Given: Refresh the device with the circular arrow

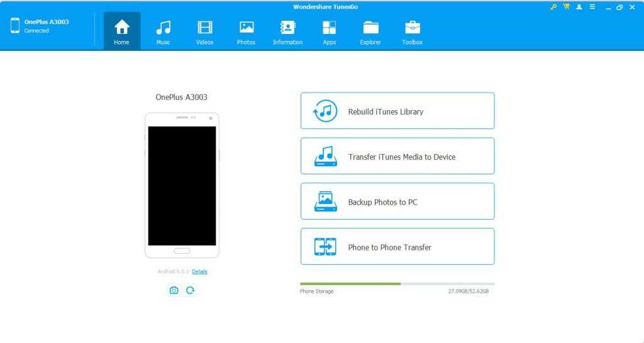Looking at the screenshot, I should coord(190,290).
